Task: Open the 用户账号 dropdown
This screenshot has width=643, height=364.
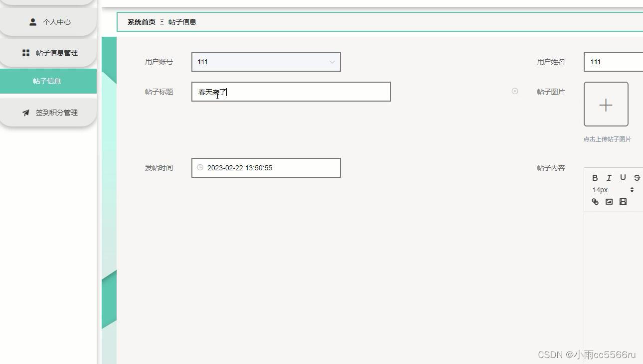Action: tap(266, 62)
